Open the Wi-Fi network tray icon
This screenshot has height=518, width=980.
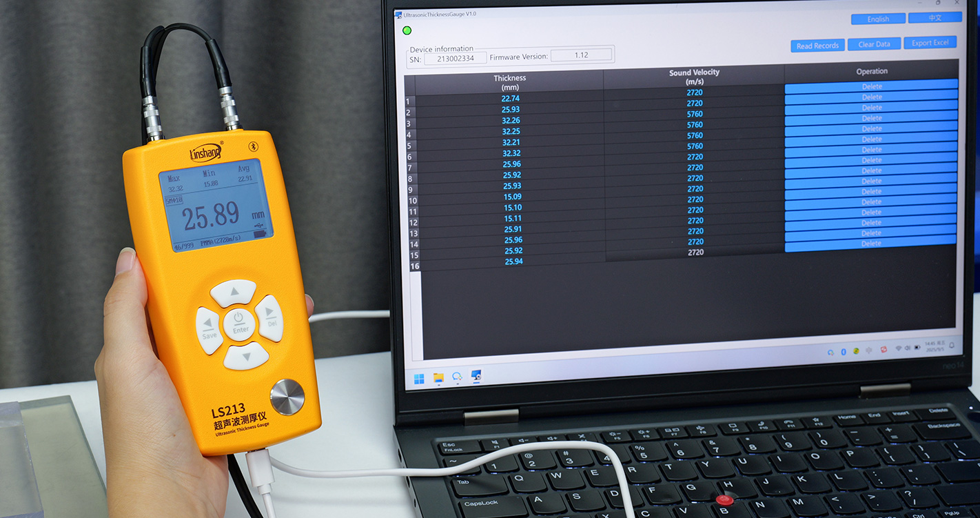pyautogui.click(x=899, y=349)
